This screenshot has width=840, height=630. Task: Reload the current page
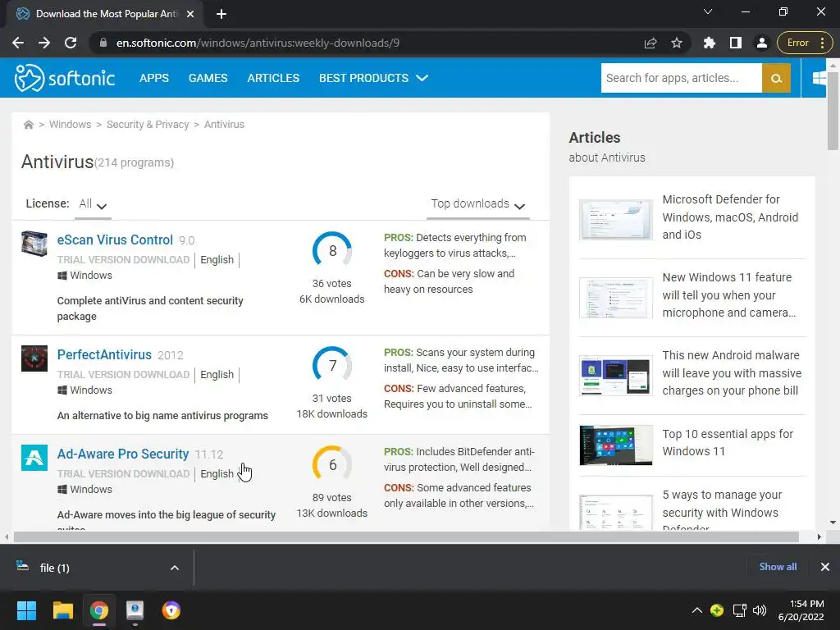71,43
